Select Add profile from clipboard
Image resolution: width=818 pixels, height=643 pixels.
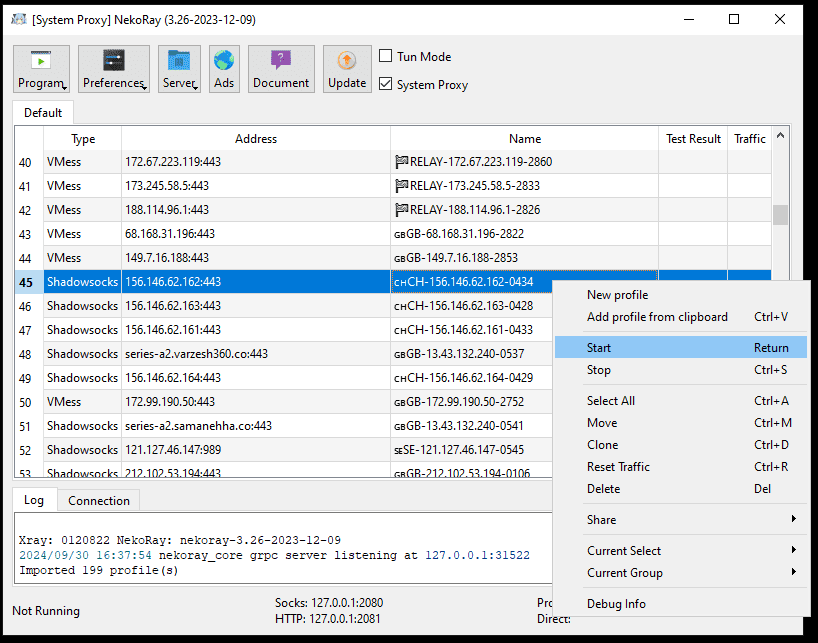681,317
